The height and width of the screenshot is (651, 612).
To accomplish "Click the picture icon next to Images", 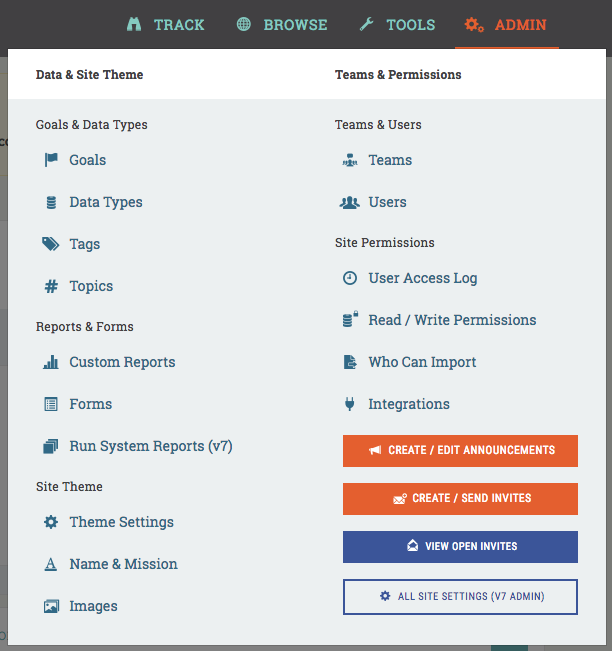I will [51, 606].
